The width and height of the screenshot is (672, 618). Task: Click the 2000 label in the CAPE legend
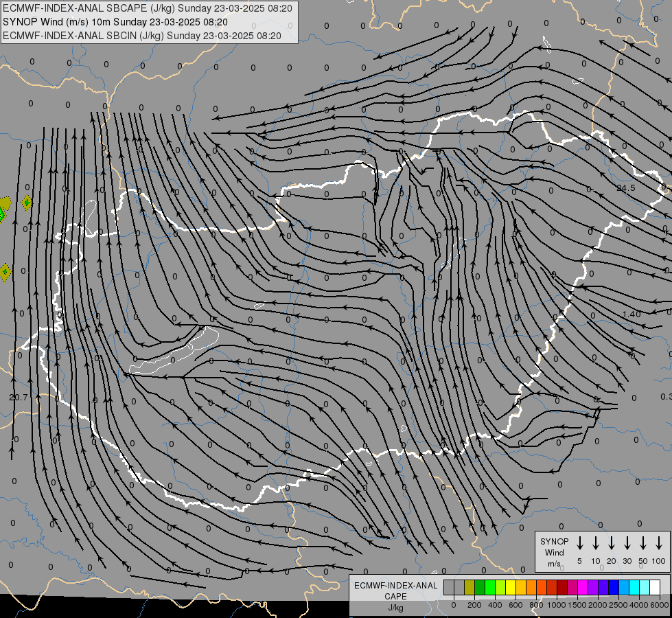pyautogui.click(x=598, y=605)
